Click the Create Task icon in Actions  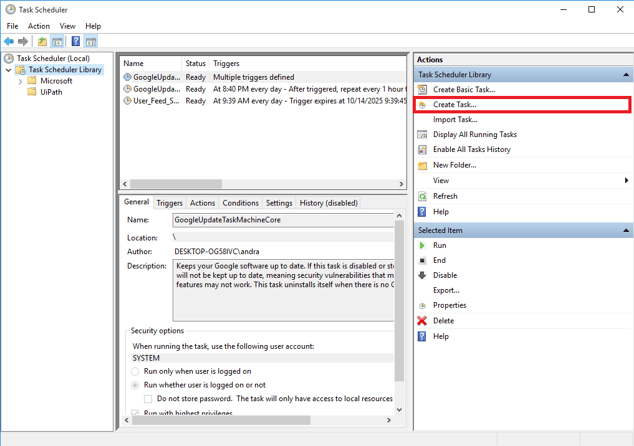pos(423,105)
